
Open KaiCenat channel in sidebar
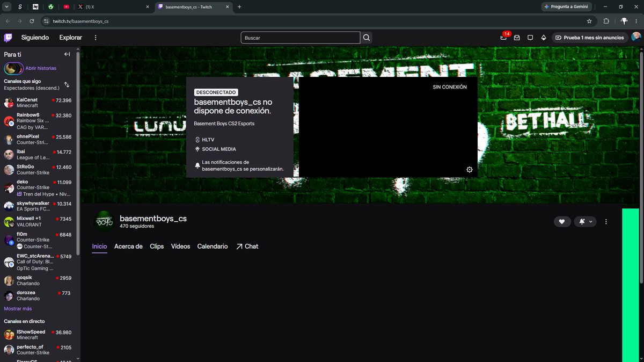(39, 103)
